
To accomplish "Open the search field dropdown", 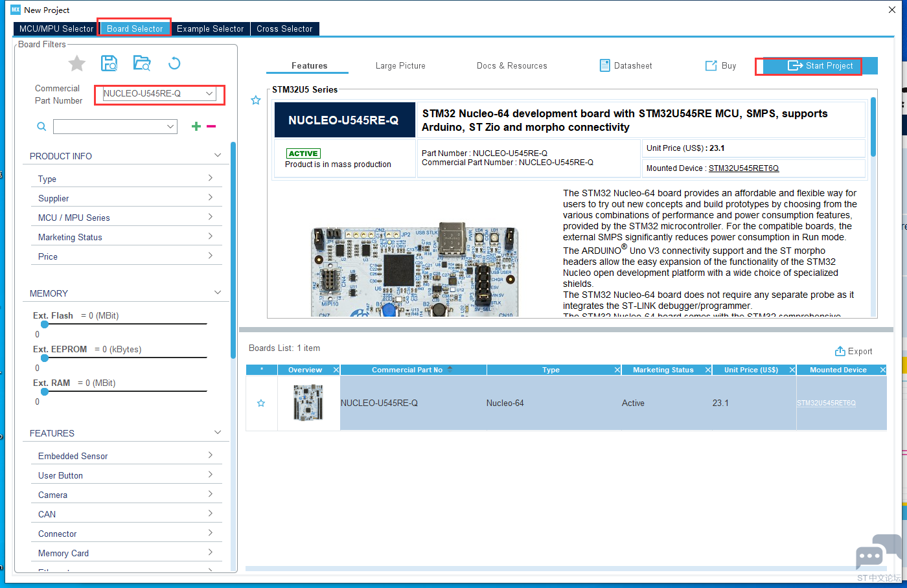I will point(171,126).
